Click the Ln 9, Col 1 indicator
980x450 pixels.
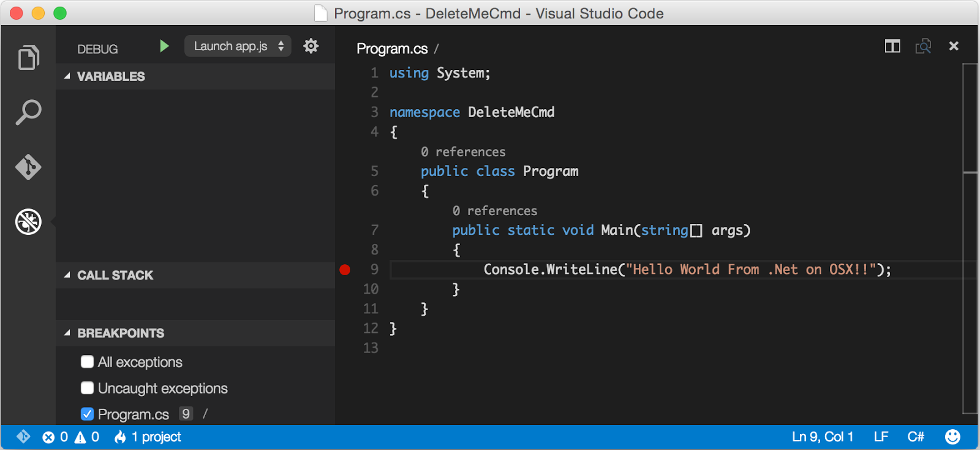click(823, 437)
